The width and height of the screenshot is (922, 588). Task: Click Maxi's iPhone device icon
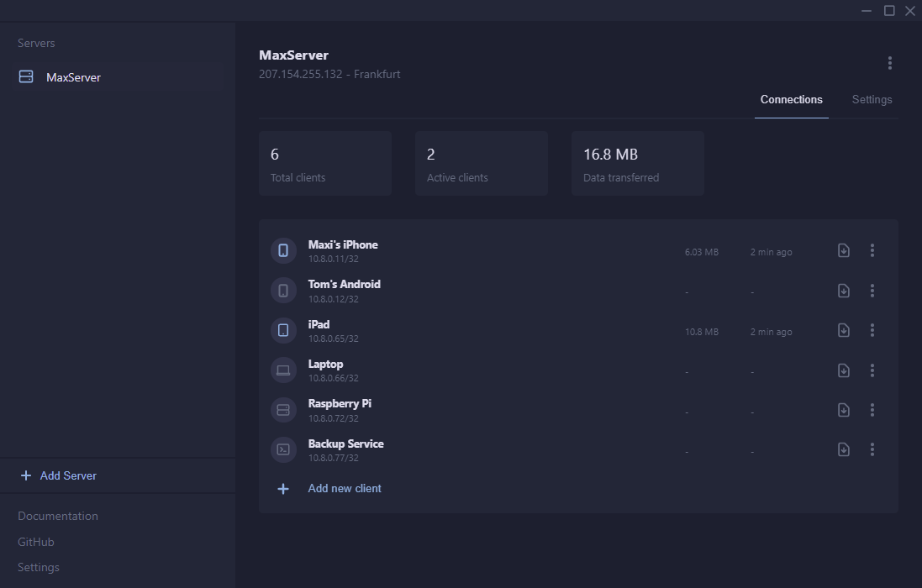click(283, 249)
